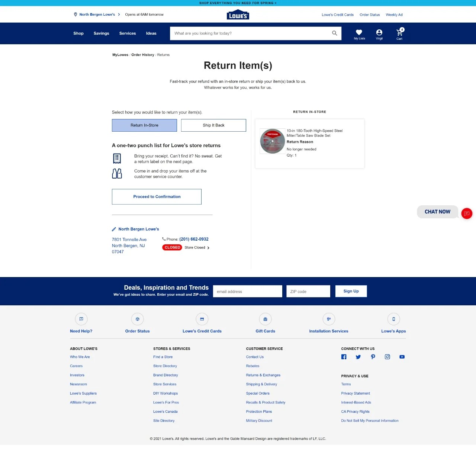This screenshot has width=476, height=450.
Task: Click Proceed to Confirmation
Action: coord(157,196)
